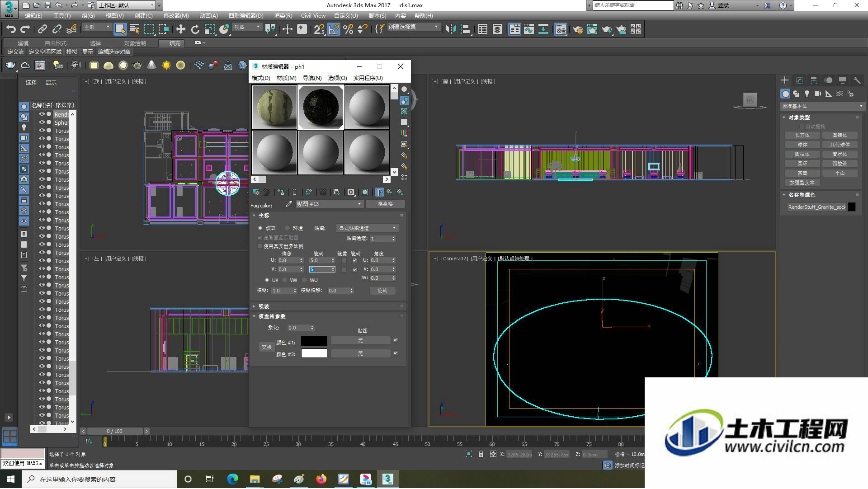This screenshot has width=868, height=489.
Task: Open the 修改器(M) main menu
Action: pos(176,15)
